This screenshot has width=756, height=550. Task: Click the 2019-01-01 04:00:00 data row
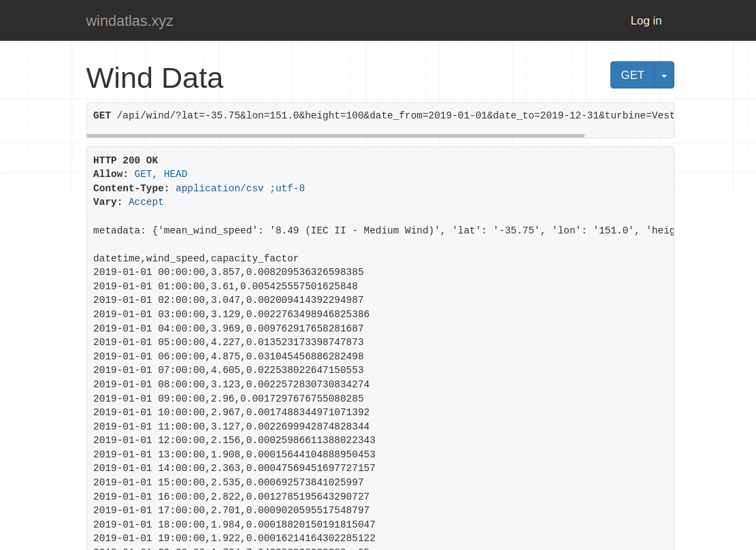click(x=229, y=329)
